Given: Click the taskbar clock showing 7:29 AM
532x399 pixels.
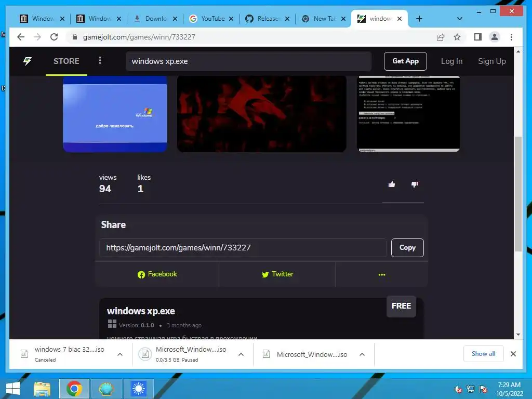Looking at the screenshot, I should (509, 389).
